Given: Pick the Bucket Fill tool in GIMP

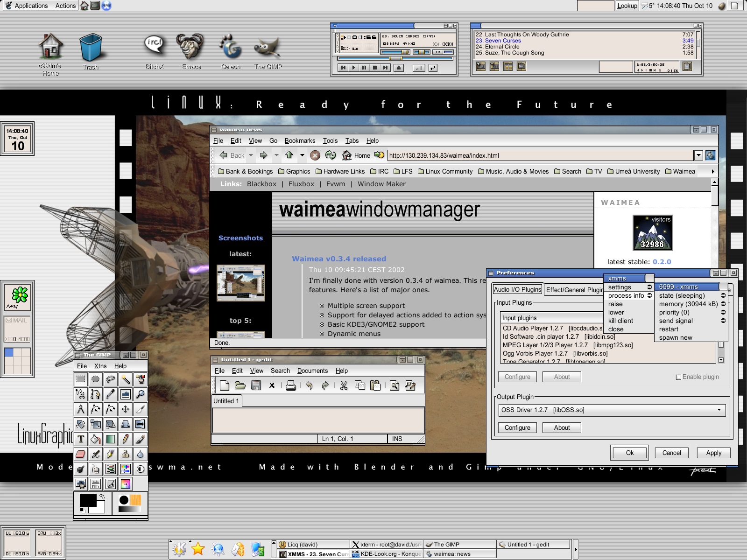Looking at the screenshot, I should click(96, 439).
